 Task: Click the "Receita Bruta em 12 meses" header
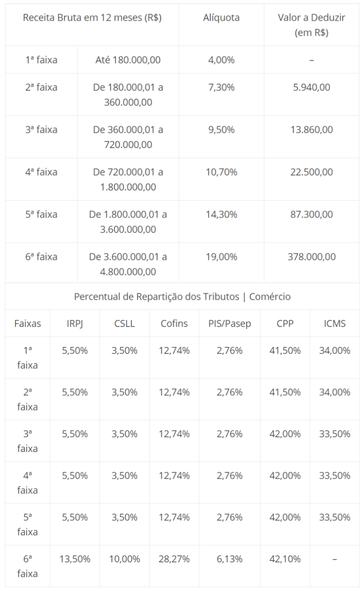click(92, 18)
